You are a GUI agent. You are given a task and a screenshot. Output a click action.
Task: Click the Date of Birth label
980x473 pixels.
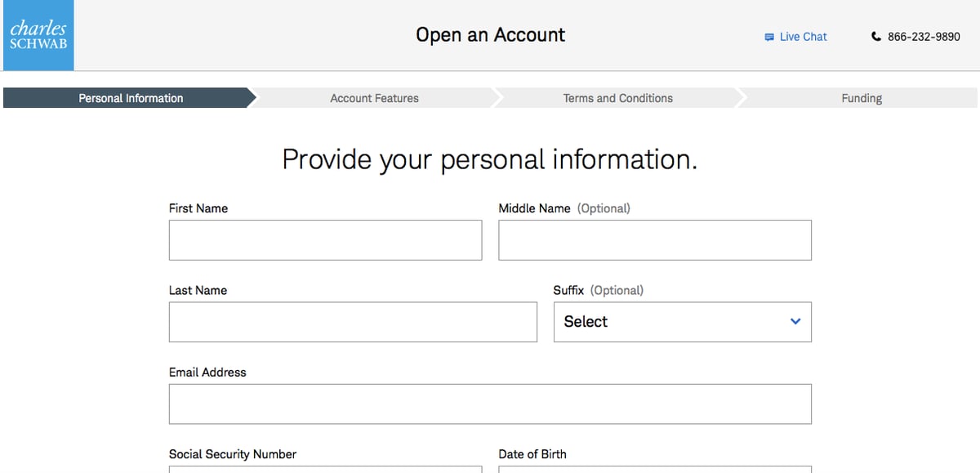tap(532, 454)
